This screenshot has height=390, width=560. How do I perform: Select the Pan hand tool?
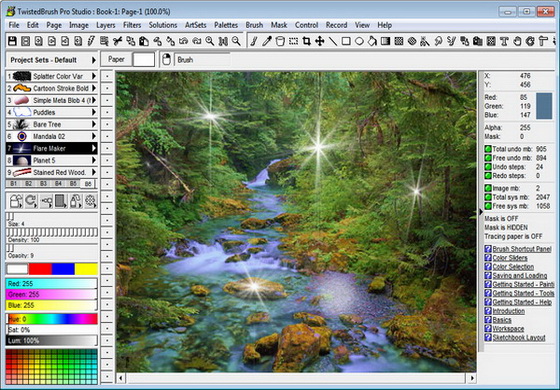[x=517, y=41]
